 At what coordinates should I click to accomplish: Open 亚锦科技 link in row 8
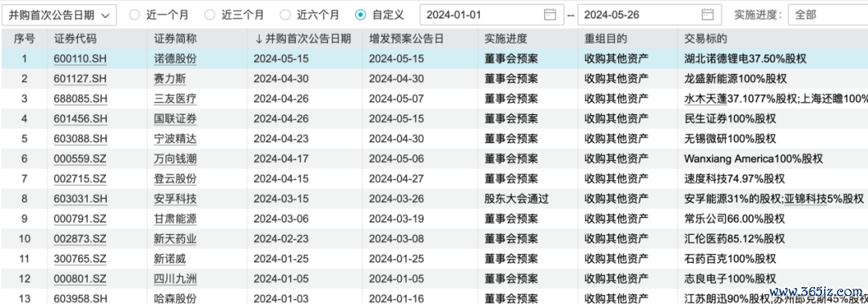coord(805,199)
